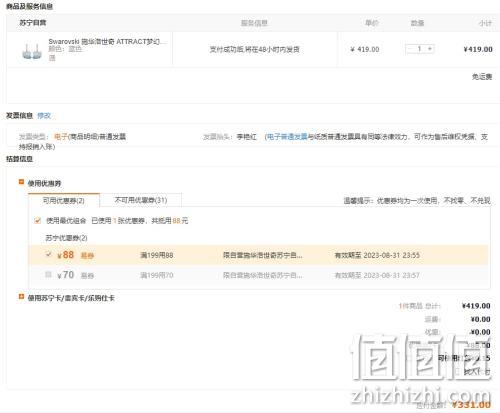Switch to 可用优惠券(2) tab

[64, 201]
